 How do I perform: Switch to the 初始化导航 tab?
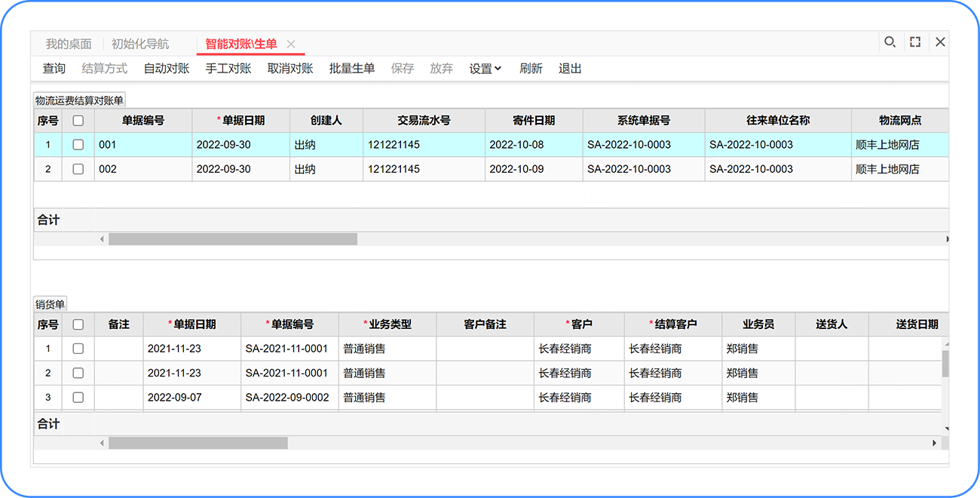[140, 44]
